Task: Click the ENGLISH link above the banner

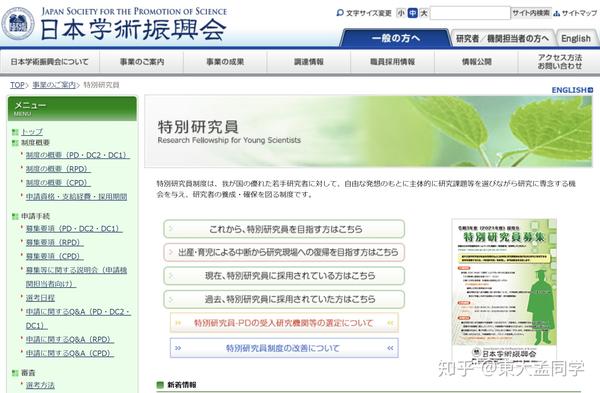Action: pyautogui.click(x=572, y=90)
